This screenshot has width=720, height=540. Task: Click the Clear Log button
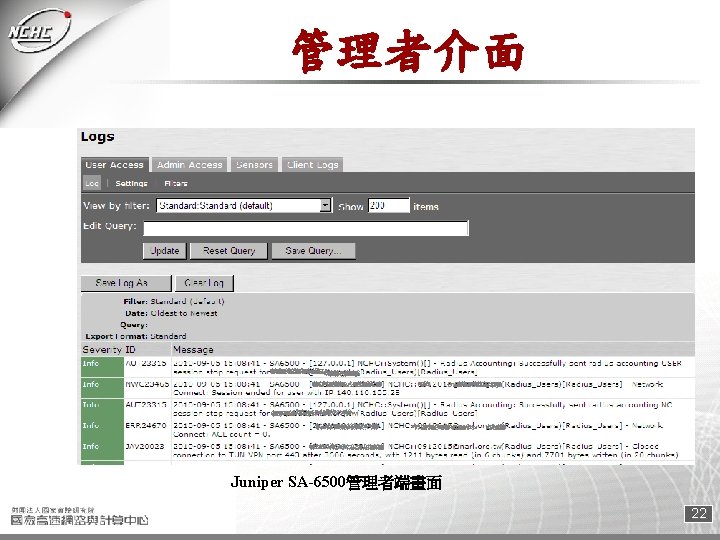[x=204, y=283]
